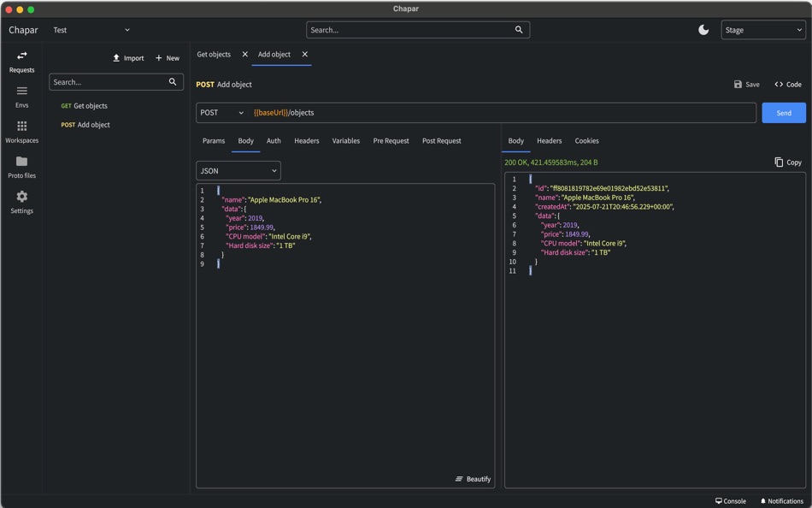This screenshot has height=508, width=812.
Task: Expand the Stage environment dropdown
Action: 762,30
